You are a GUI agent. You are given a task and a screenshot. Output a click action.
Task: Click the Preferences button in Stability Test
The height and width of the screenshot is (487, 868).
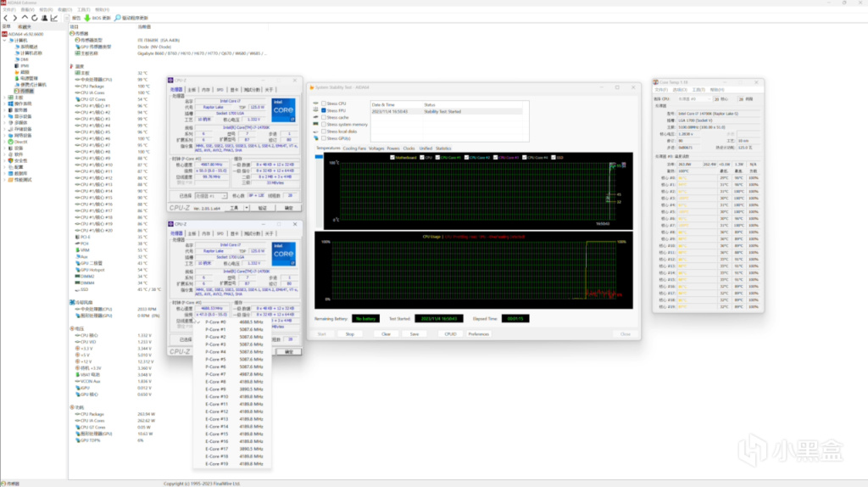pyautogui.click(x=478, y=333)
